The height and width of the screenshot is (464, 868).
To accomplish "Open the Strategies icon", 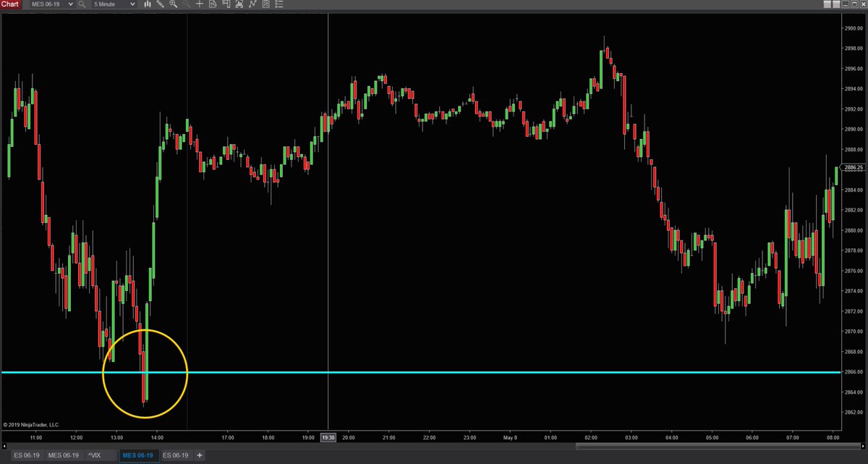I will click(265, 4).
